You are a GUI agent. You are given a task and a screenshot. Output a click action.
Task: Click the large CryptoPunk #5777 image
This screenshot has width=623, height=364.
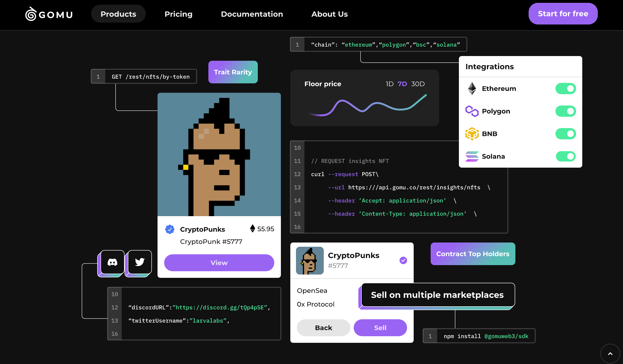(219, 154)
